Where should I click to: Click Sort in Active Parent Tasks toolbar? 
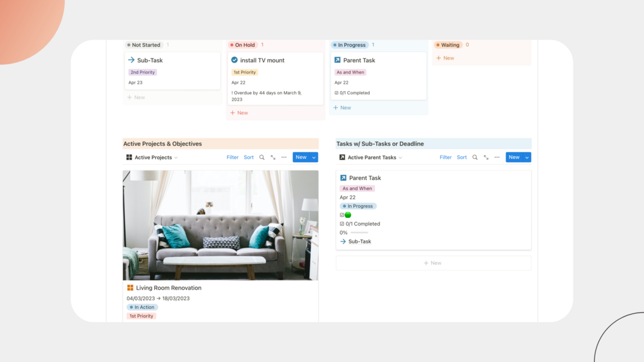pos(461,157)
